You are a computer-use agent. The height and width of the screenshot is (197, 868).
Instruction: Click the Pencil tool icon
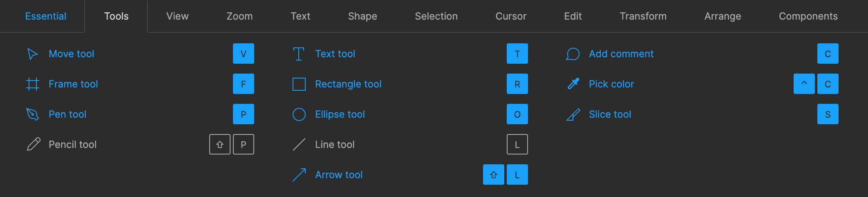[x=34, y=145]
